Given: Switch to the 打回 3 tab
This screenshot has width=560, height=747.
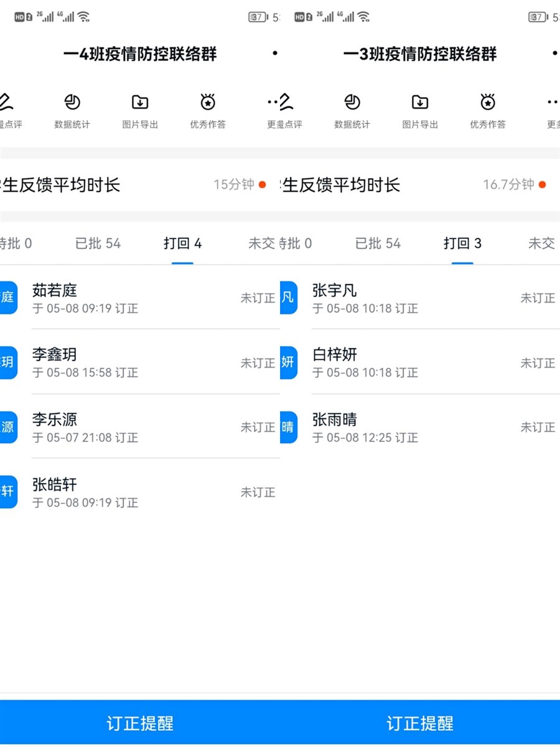Looking at the screenshot, I should [462, 243].
